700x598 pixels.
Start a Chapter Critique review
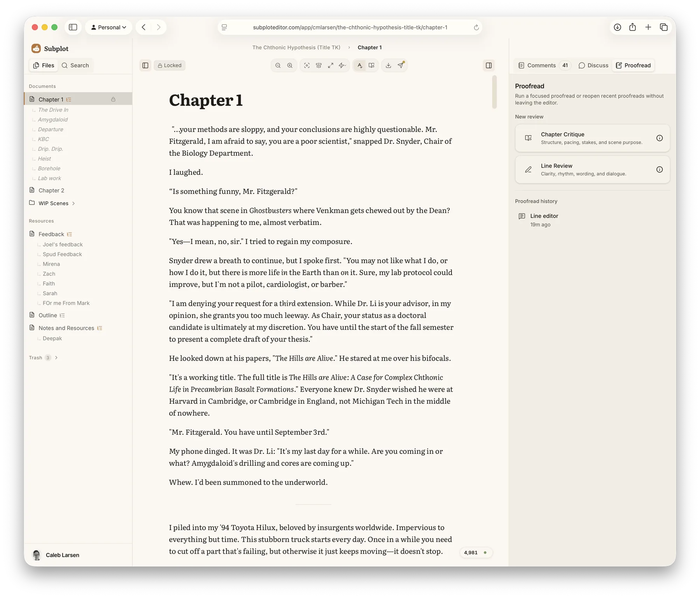pyautogui.click(x=592, y=138)
